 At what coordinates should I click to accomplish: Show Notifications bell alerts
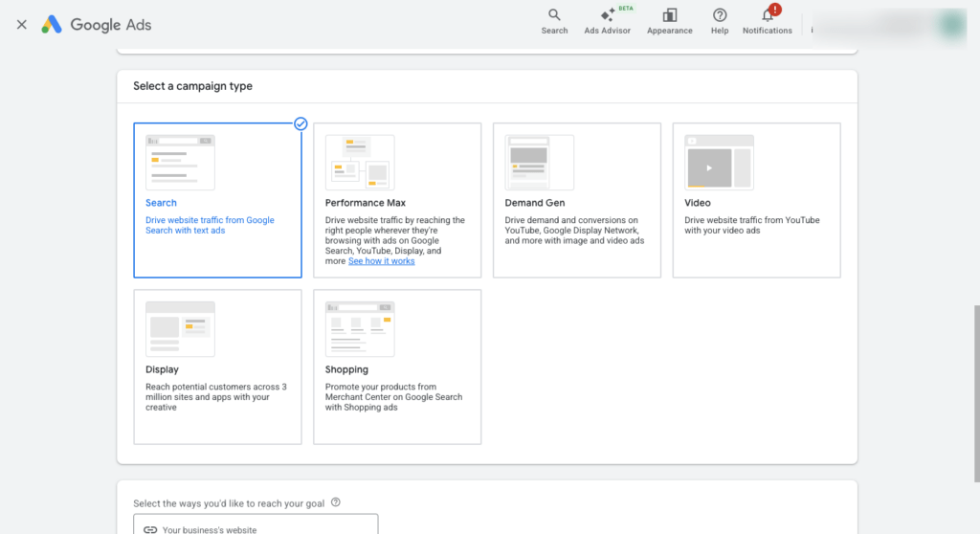(767, 21)
